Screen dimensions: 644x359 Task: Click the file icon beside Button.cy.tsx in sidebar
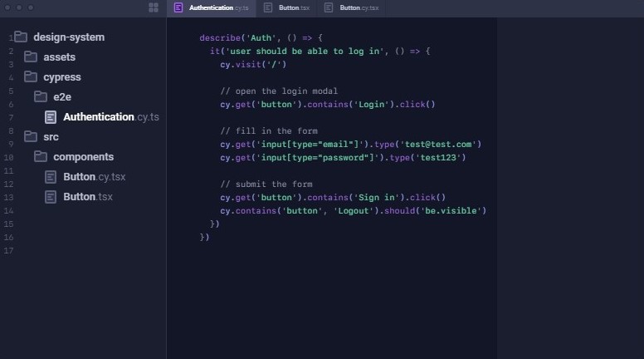(x=51, y=177)
